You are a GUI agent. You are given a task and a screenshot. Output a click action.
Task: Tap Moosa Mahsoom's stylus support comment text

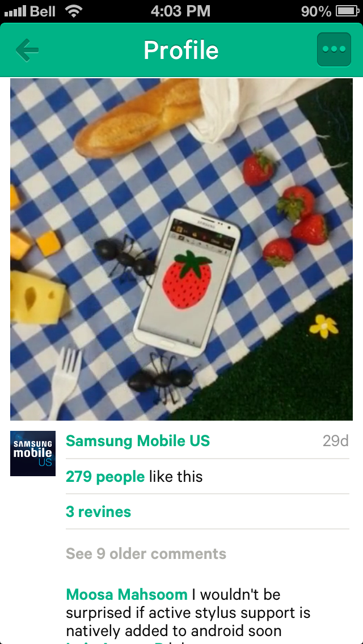pyautogui.click(x=188, y=612)
